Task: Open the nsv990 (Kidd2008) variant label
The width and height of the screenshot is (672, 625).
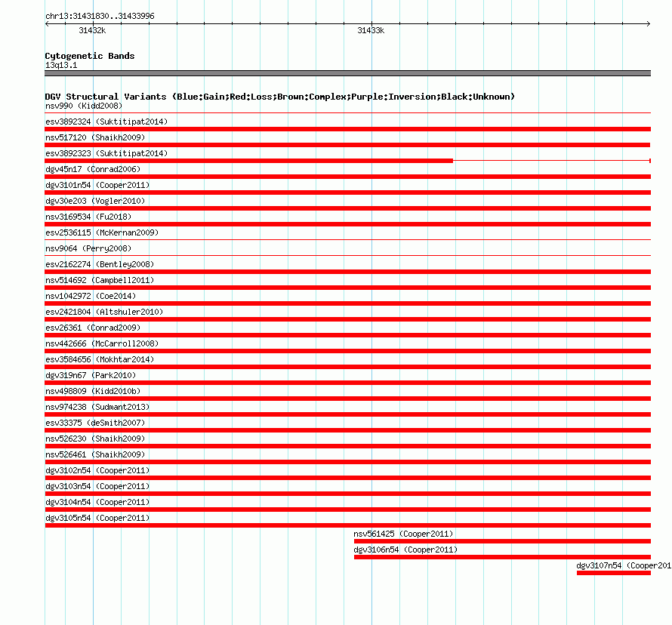Action: 84,106
